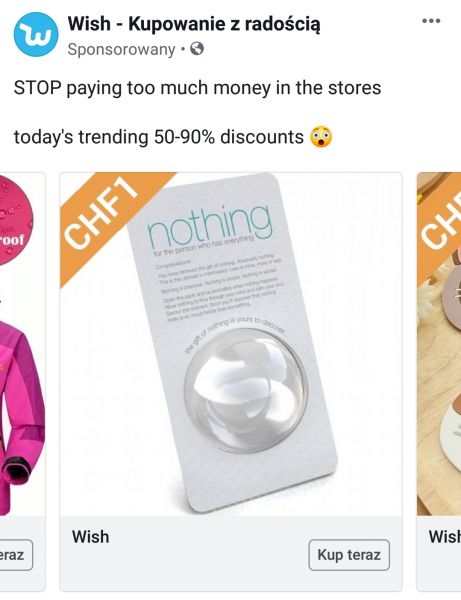
Task: Open the wooden coasters product image at right
Action: click(x=439, y=344)
